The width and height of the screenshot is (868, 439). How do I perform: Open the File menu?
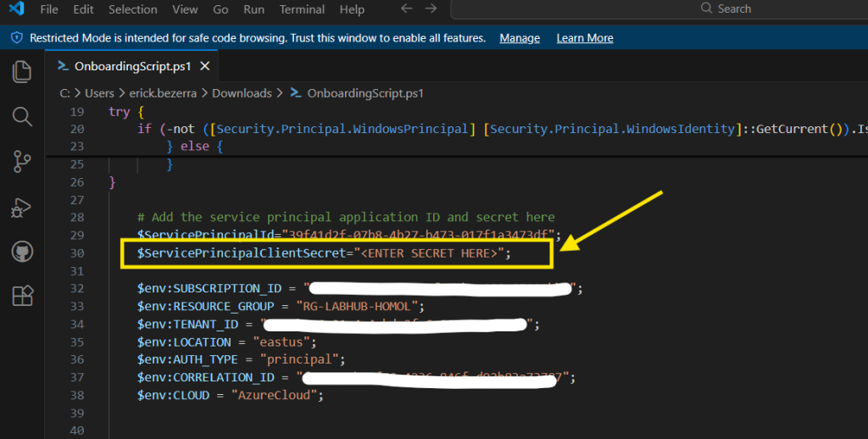click(x=49, y=9)
